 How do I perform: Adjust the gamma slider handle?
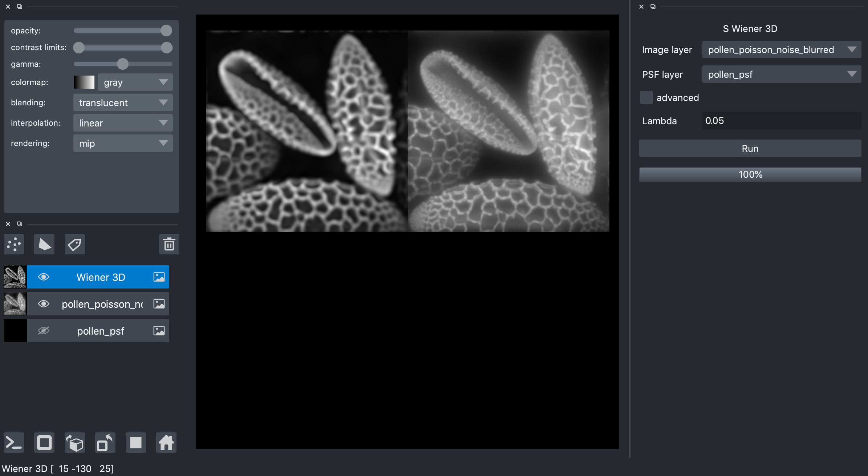pyautogui.click(x=123, y=64)
